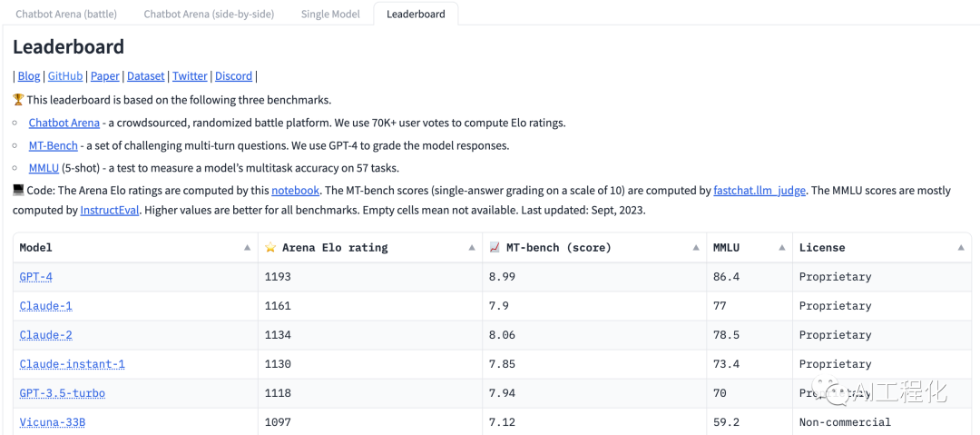Sort by Model column arrow icon
This screenshot has height=435, width=980.
pos(247,248)
